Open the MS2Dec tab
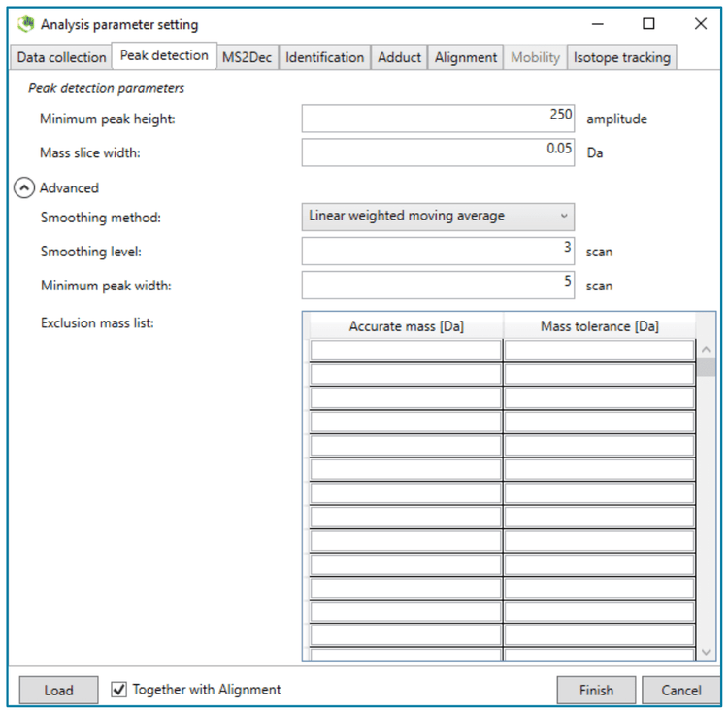728x711 pixels. point(247,57)
